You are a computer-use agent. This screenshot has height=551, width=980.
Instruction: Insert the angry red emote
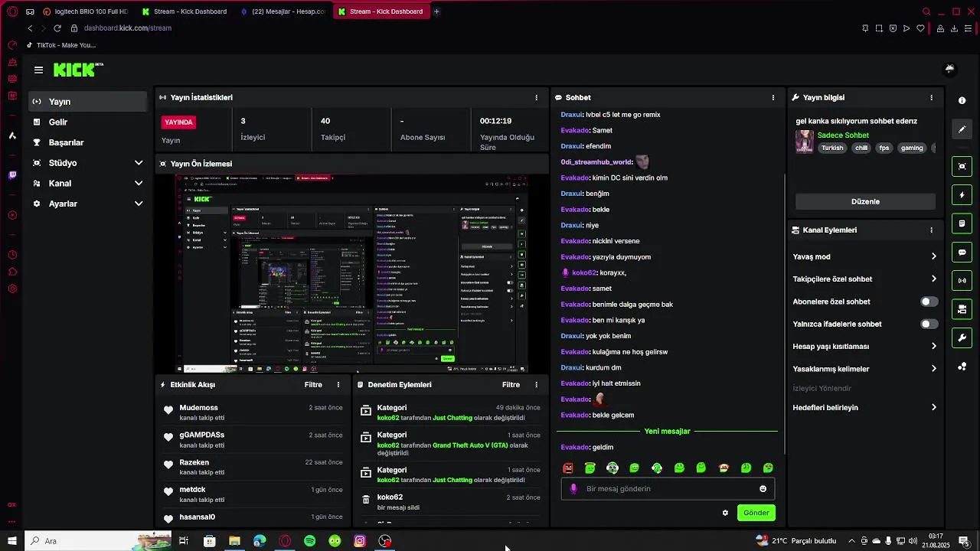tap(568, 468)
